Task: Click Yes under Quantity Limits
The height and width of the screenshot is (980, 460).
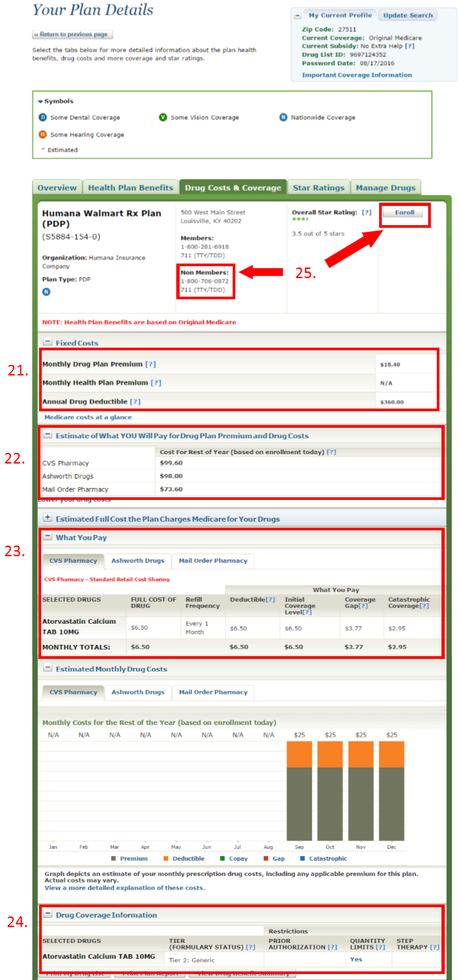Action: pyautogui.click(x=356, y=959)
